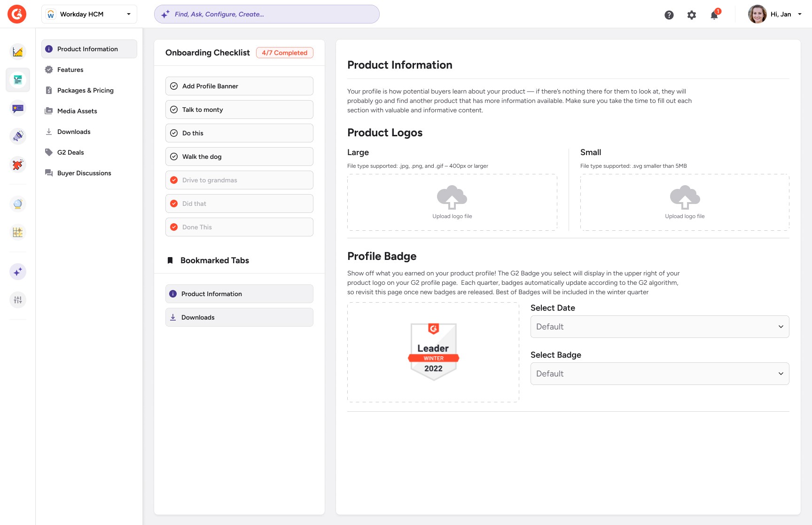Uncheck Did that red checkmark
Screen dimensions: 812x525
(174, 204)
